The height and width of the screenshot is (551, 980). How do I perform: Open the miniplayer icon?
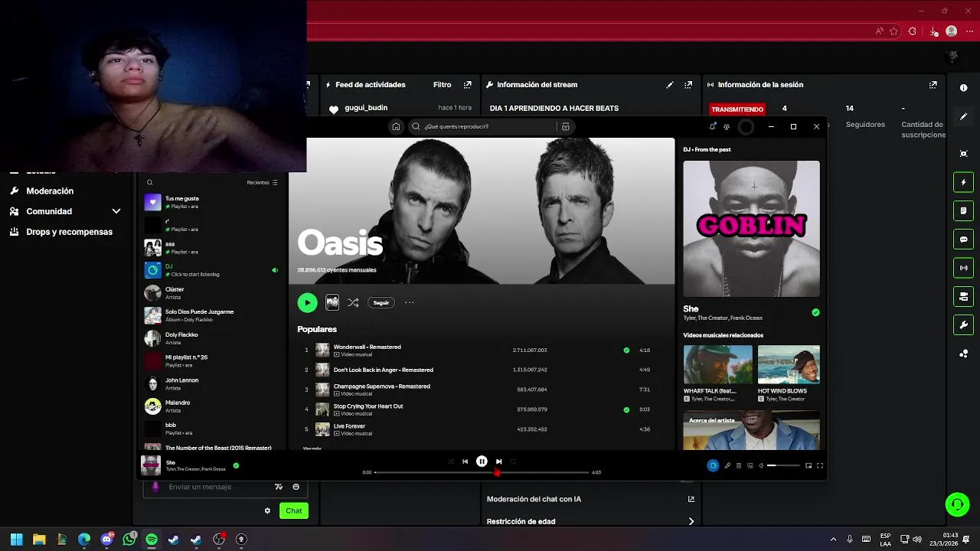pyautogui.click(x=808, y=465)
